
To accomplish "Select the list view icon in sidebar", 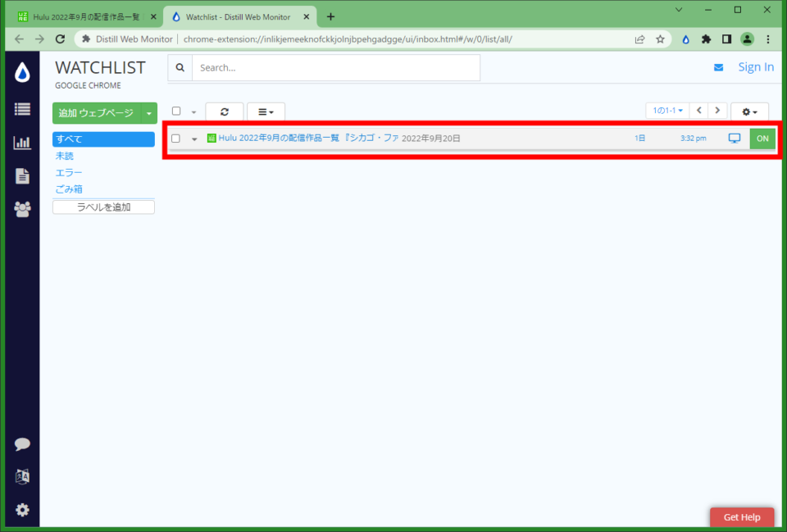I will tap(22, 108).
